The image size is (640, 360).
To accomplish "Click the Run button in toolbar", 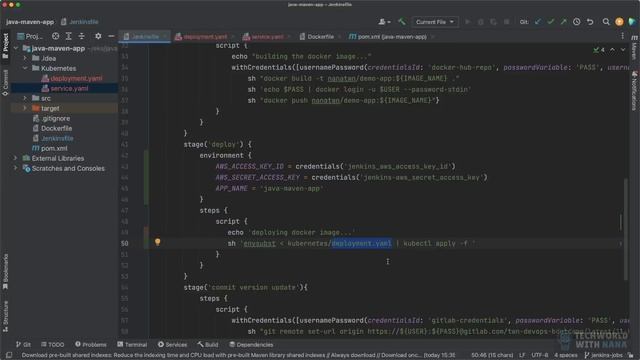I will tap(468, 22).
